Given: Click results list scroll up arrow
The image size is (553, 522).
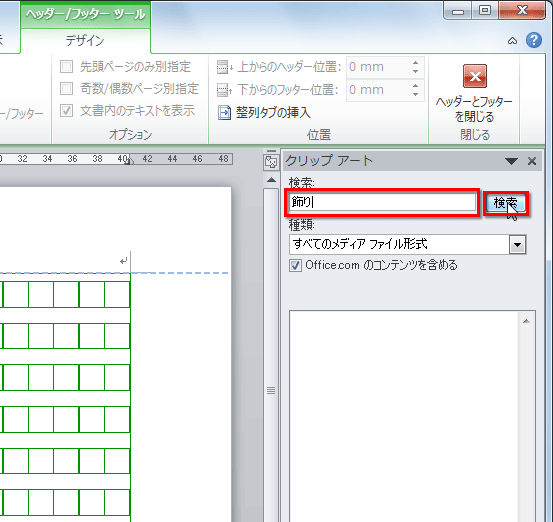Looking at the screenshot, I should tap(526, 321).
